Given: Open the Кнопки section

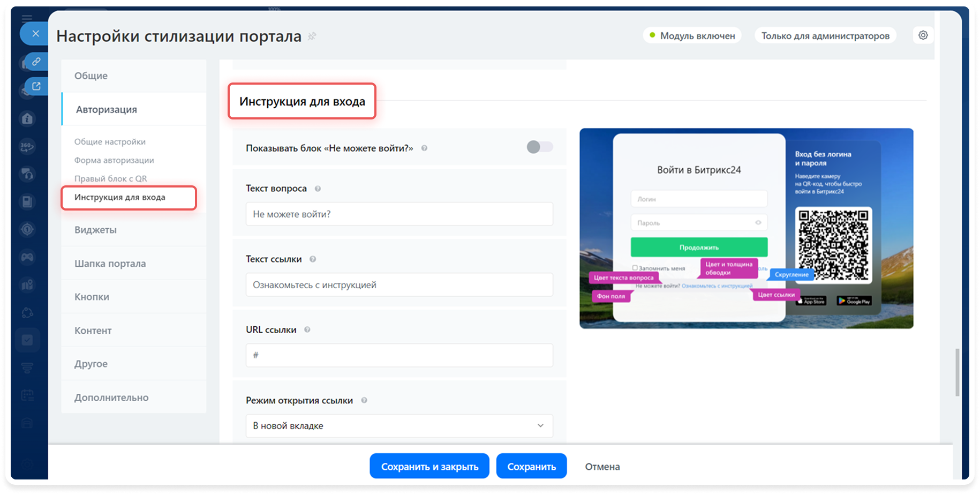Looking at the screenshot, I should [134, 297].
